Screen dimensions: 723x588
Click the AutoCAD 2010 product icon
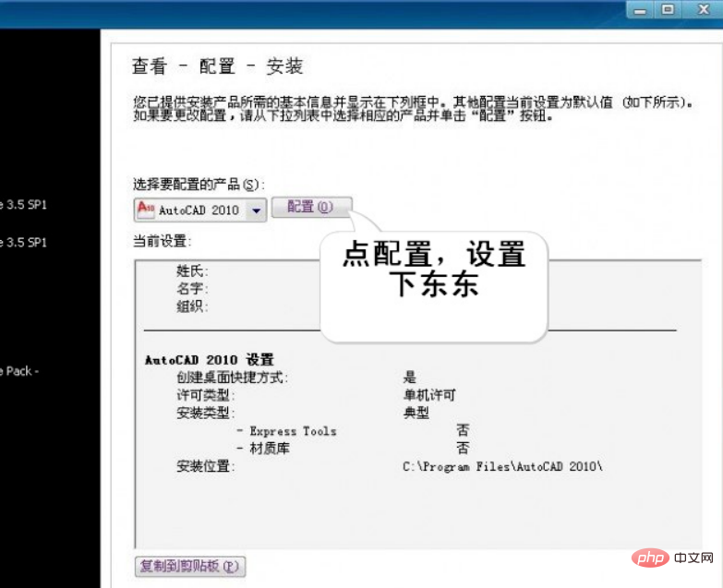click(146, 210)
